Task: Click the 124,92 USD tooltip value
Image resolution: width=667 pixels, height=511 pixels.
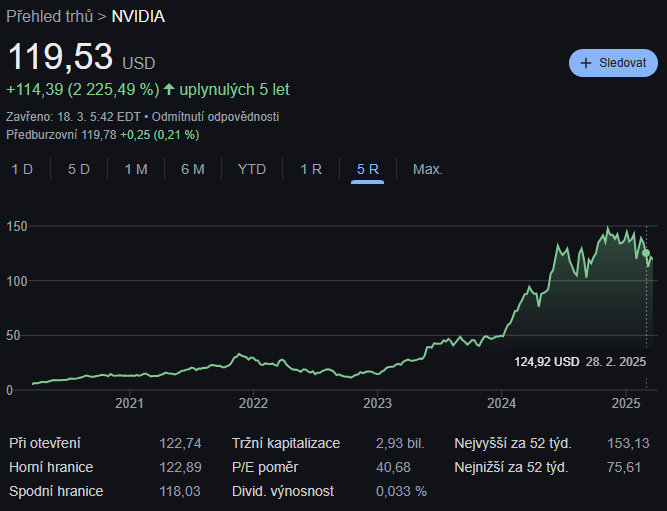Action: click(547, 362)
